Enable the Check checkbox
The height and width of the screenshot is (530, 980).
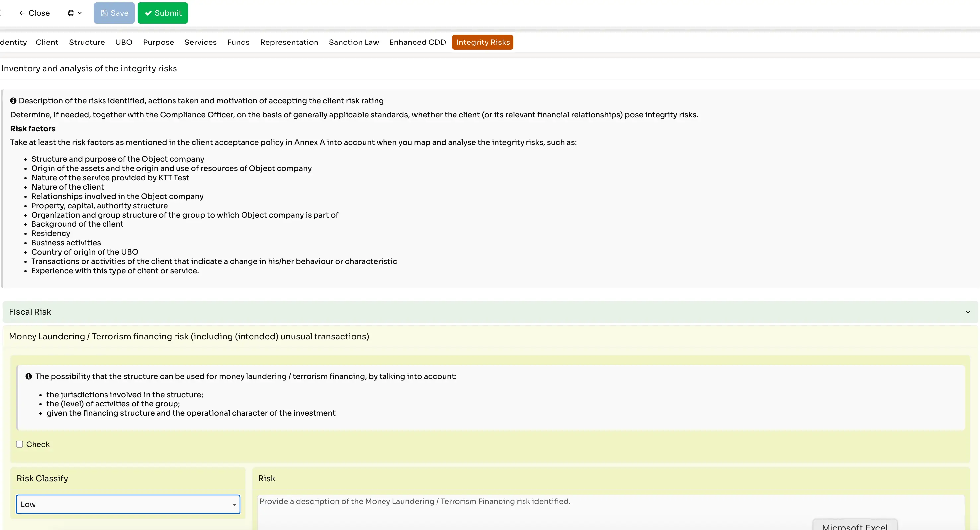19,444
